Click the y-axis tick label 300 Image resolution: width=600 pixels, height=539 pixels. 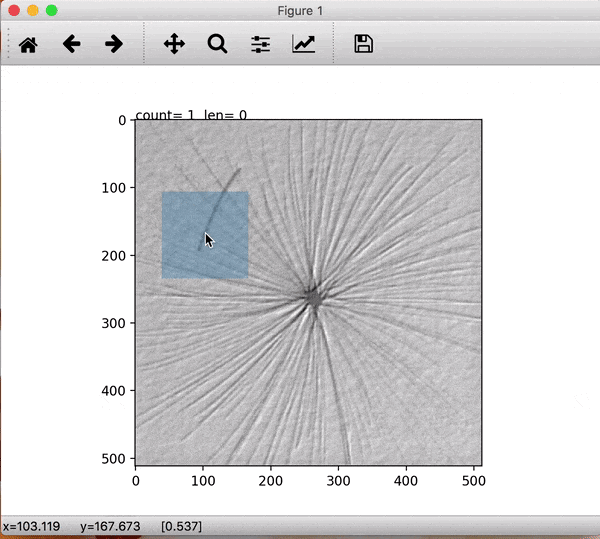tap(113, 323)
